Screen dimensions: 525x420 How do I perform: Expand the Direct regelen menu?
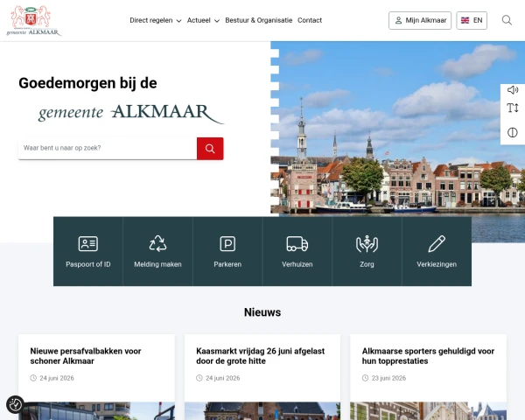point(156,20)
